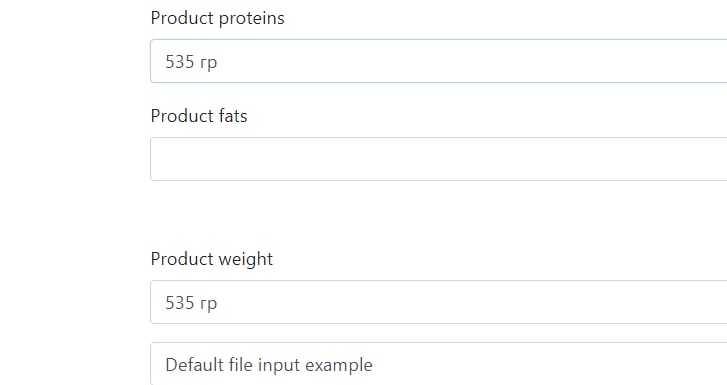Click the Product proteins input field
This screenshot has width=727, height=385.
pyautogui.click(x=439, y=61)
